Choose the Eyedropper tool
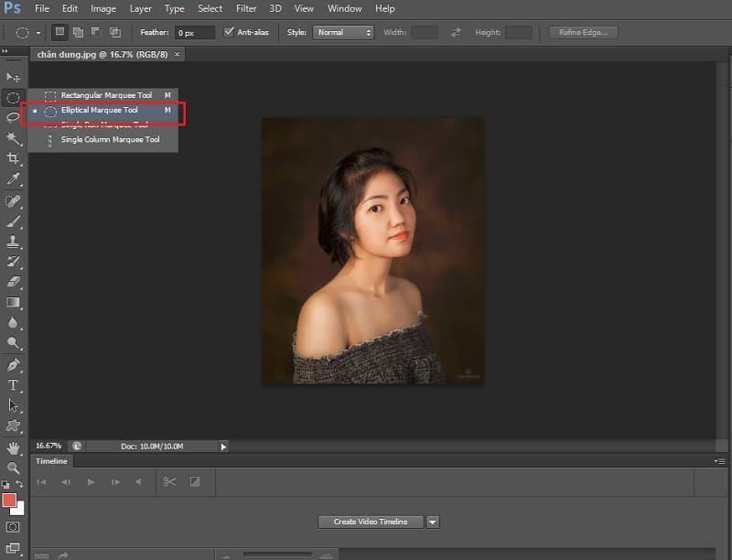The image size is (732, 560). point(13,178)
